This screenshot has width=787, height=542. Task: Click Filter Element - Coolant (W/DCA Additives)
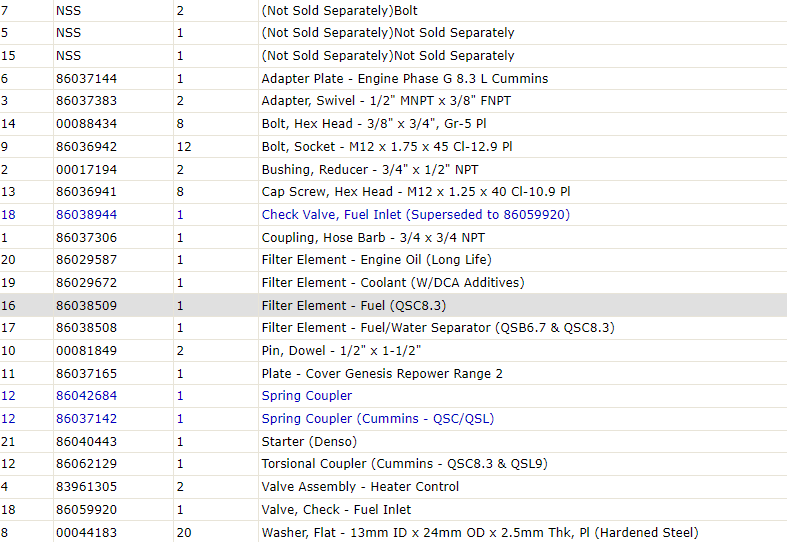[392, 283]
